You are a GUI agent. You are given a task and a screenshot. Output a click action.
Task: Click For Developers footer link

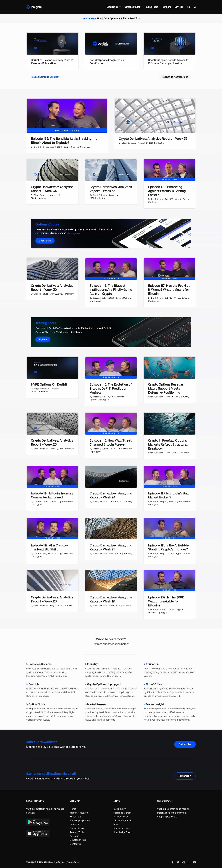click(122, 828)
